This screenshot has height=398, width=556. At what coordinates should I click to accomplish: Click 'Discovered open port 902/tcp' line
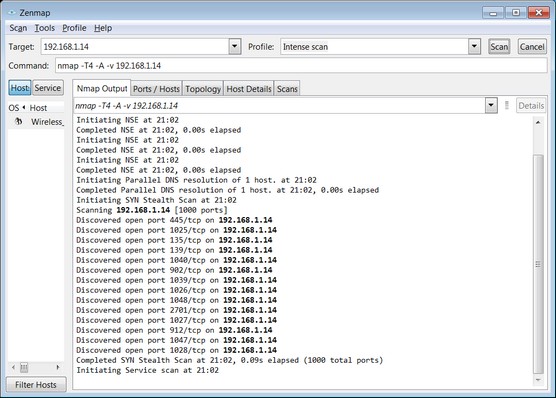coord(174,270)
